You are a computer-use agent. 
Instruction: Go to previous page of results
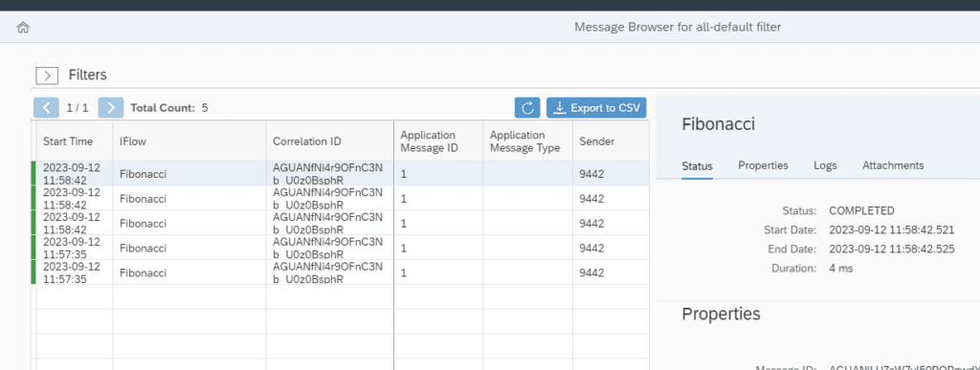coord(46,107)
